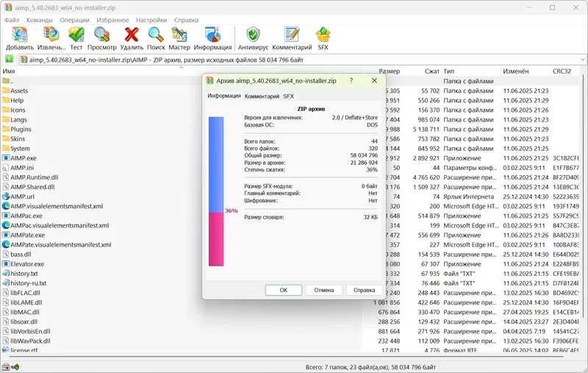This screenshot has height=373, width=588.
Task: Select the history.txt file icon
Action: (6, 273)
